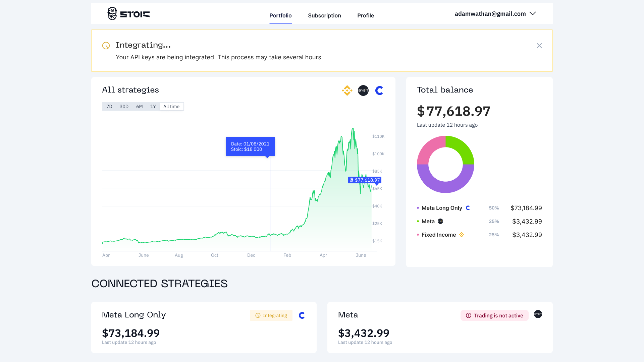The height and width of the screenshot is (362, 644).
Task: Click the Trading is not active badge
Action: (494, 315)
